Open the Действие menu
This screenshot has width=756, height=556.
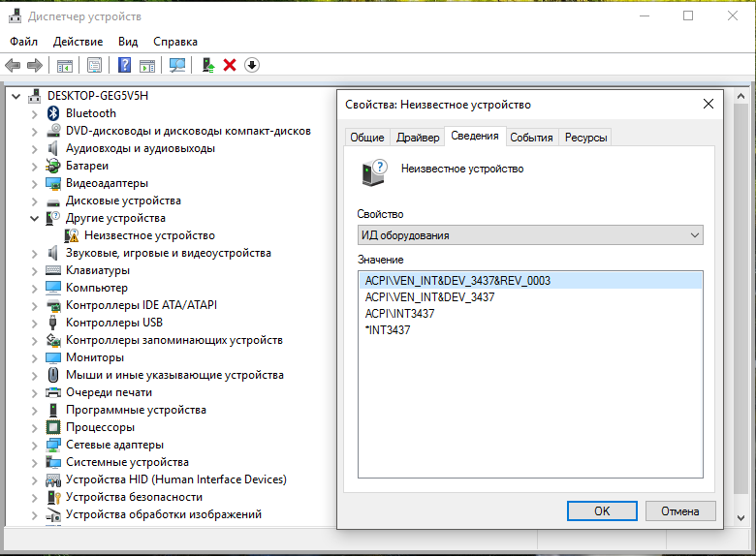pos(79,42)
